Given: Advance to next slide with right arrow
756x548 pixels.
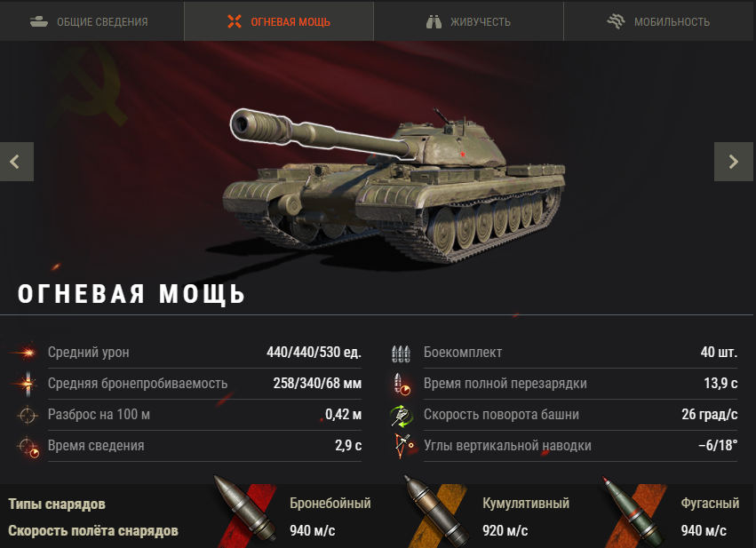Looking at the screenshot, I should (x=733, y=162).
